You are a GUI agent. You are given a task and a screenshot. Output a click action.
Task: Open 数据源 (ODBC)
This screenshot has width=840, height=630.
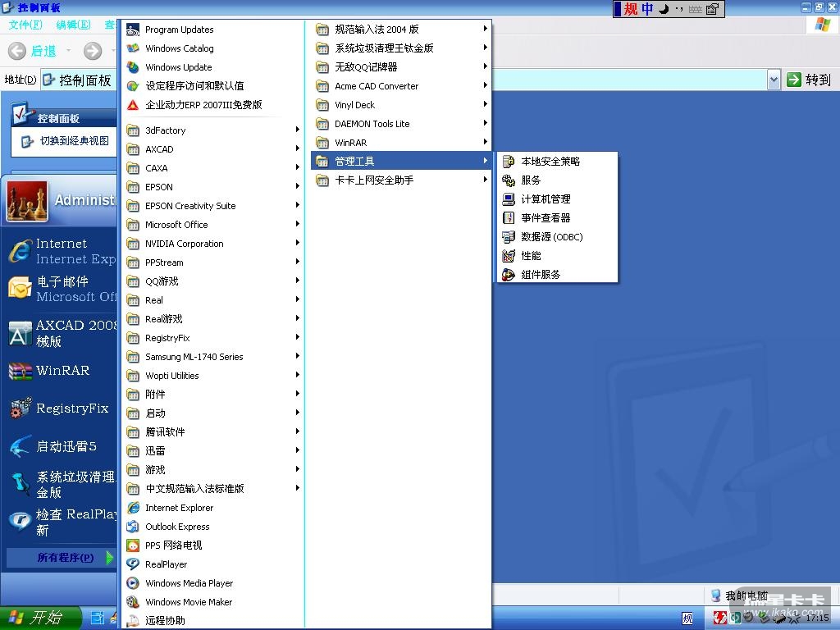click(x=557, y=237)
